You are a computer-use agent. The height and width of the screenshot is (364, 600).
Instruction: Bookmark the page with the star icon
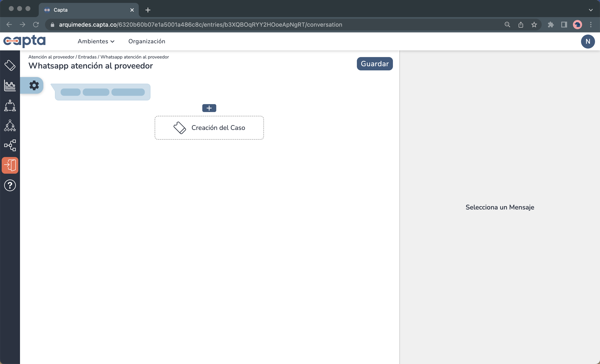click(534, 25)
